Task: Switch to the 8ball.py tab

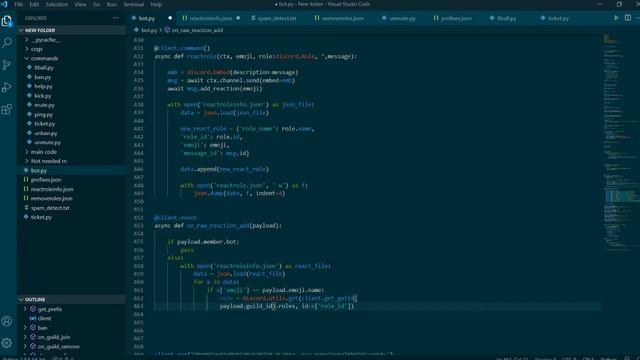Action: [x=506, y=18]
